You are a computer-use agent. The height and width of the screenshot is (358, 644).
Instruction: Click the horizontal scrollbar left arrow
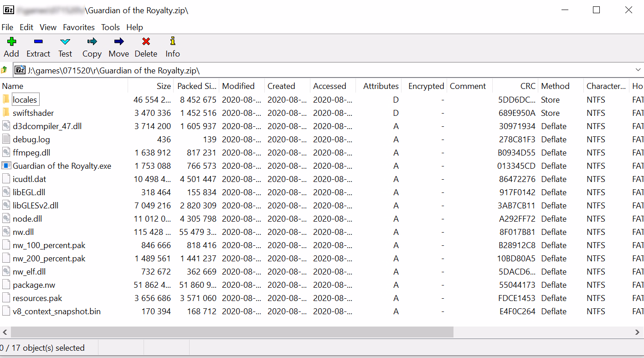click(x=5, y=332)
